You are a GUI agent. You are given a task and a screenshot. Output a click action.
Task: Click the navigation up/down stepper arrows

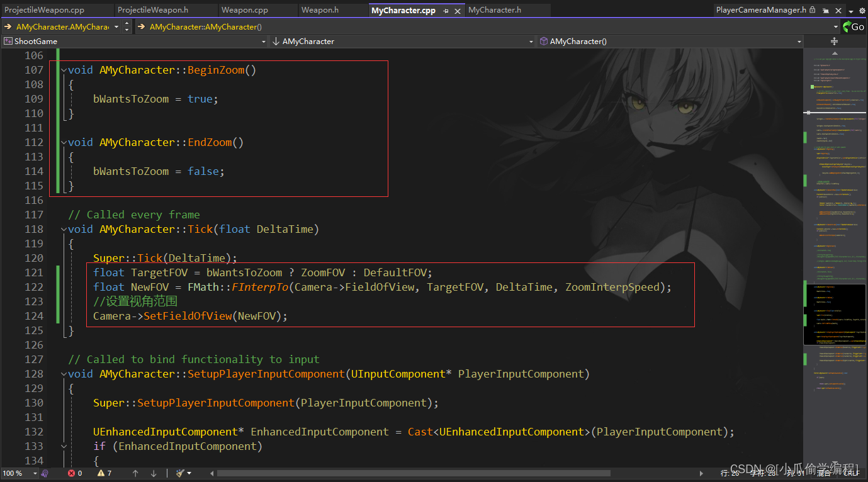pos(127,26)
